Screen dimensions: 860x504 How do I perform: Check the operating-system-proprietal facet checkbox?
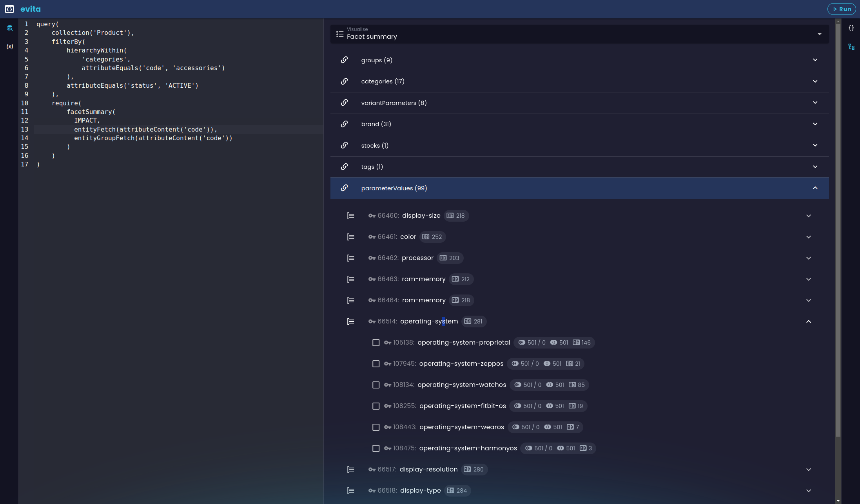click(x=376, y=343)
